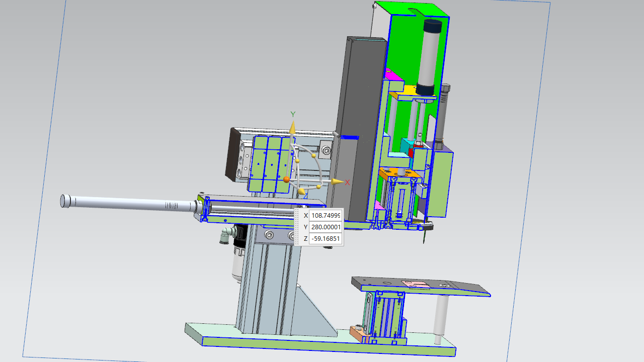Click the Y coordinate field showing 280.00001
The image size is (644, 362).
click(x=326, y=227)
